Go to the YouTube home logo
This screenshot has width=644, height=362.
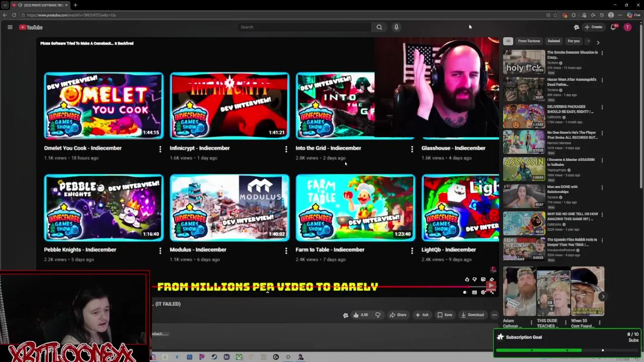click(x=31, y=27)
